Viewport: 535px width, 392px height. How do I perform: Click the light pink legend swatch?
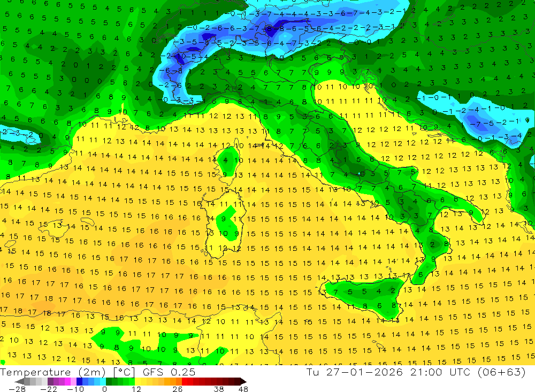(x=73, y=381)
